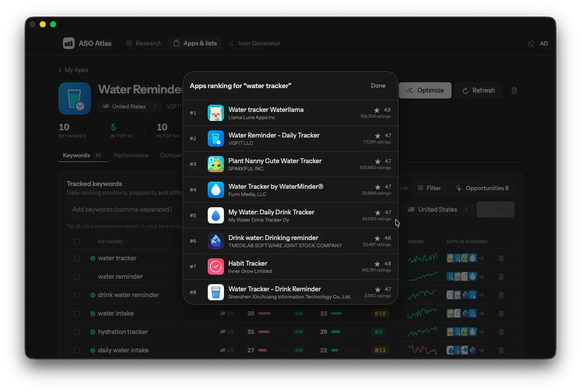581x392 pixels.
Task: Click the ASO Atlas logo icon
Action: (x=69, y=43)
